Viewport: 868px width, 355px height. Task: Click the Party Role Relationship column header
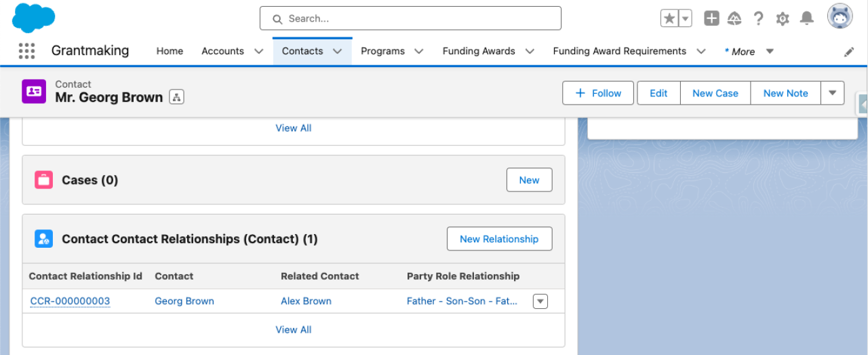pos(463,276)
